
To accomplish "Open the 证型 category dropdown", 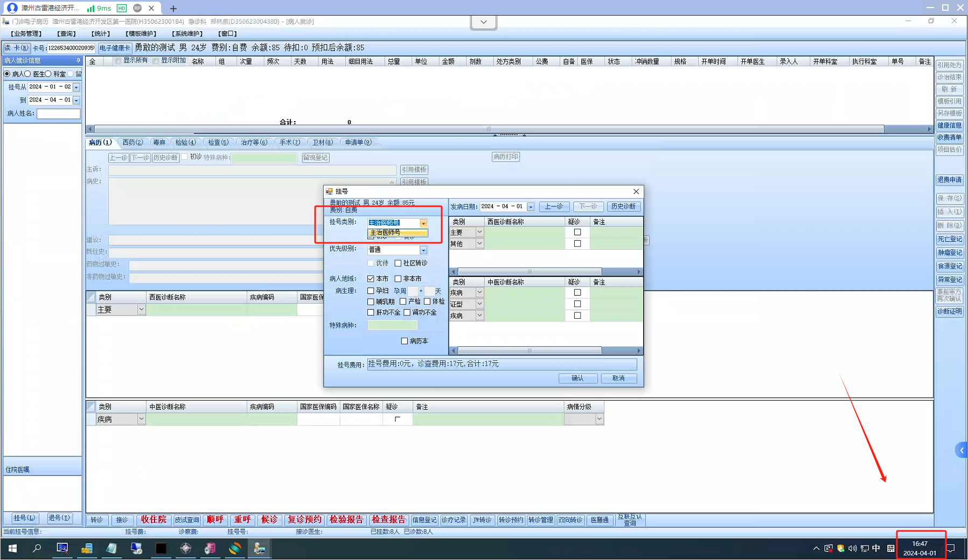I will [479, 304].
